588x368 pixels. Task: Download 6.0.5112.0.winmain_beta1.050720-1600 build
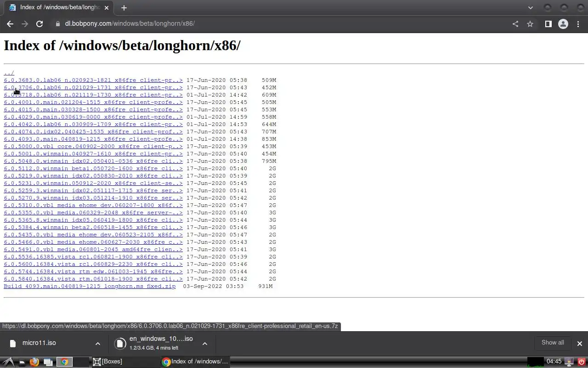click(93, 168)
